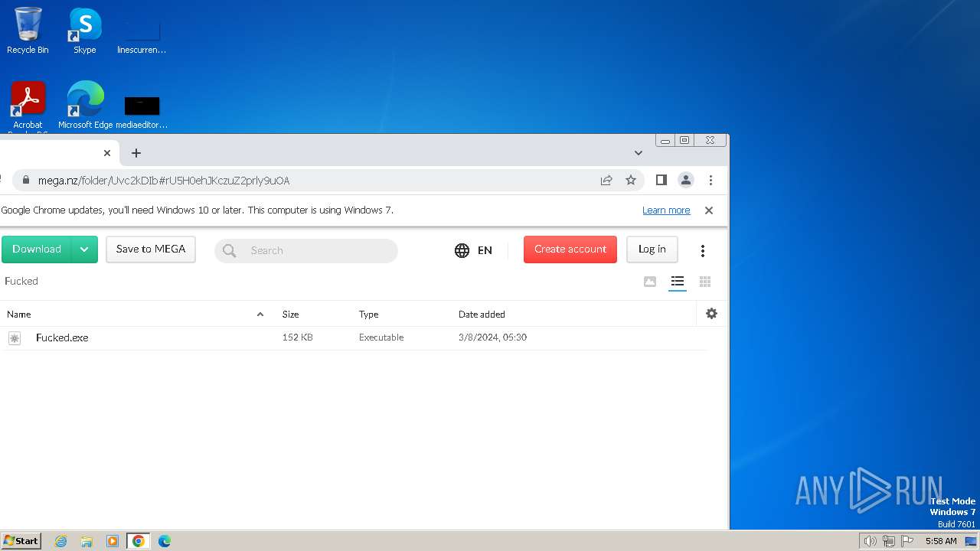Sort files by Date added column
980x551 pixels.
coord(482,315)
